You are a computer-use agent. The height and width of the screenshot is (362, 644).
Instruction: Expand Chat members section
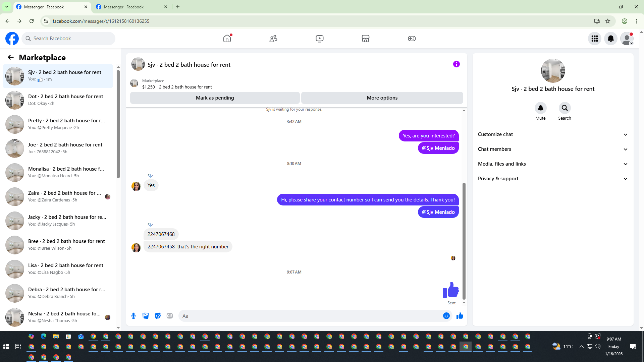(552, 149)
